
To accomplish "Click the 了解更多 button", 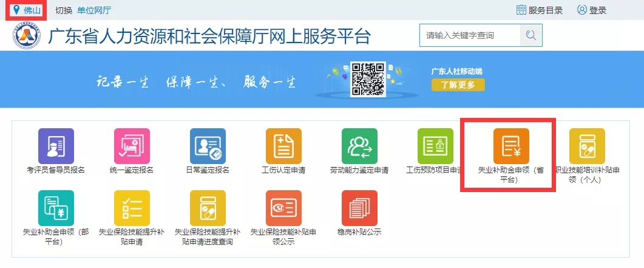I will click(x=458, y=85).
